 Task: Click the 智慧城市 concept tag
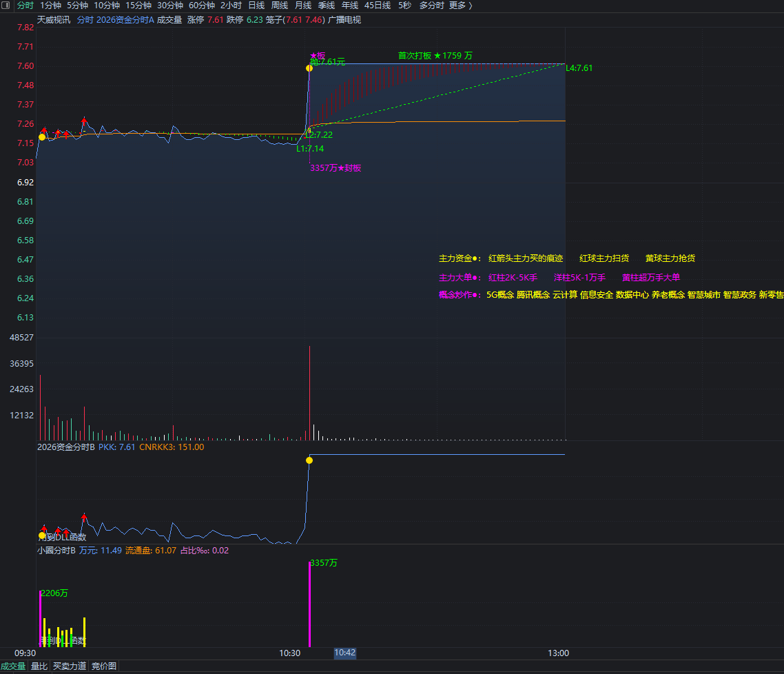tap(704, 295)
